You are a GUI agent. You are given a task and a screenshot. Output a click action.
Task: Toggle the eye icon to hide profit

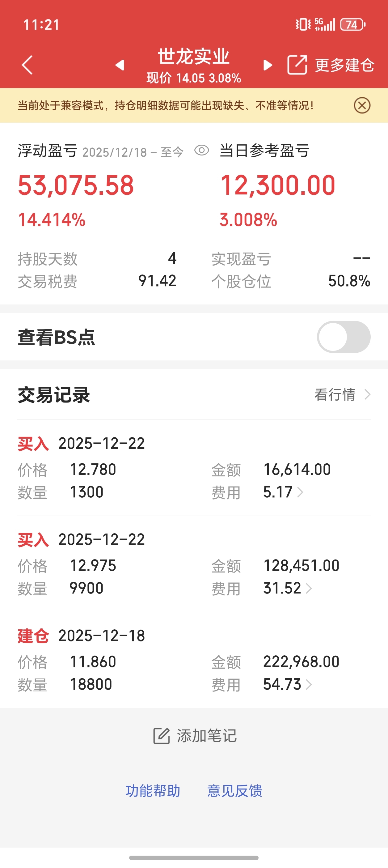click(x=202, y=150)
